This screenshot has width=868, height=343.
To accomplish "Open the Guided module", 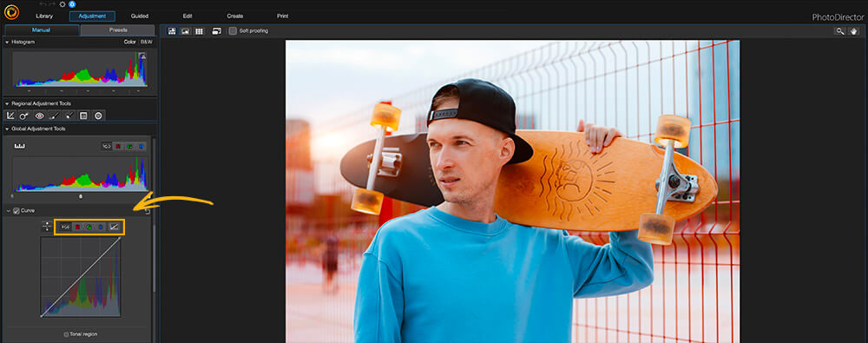I will 140,16.
